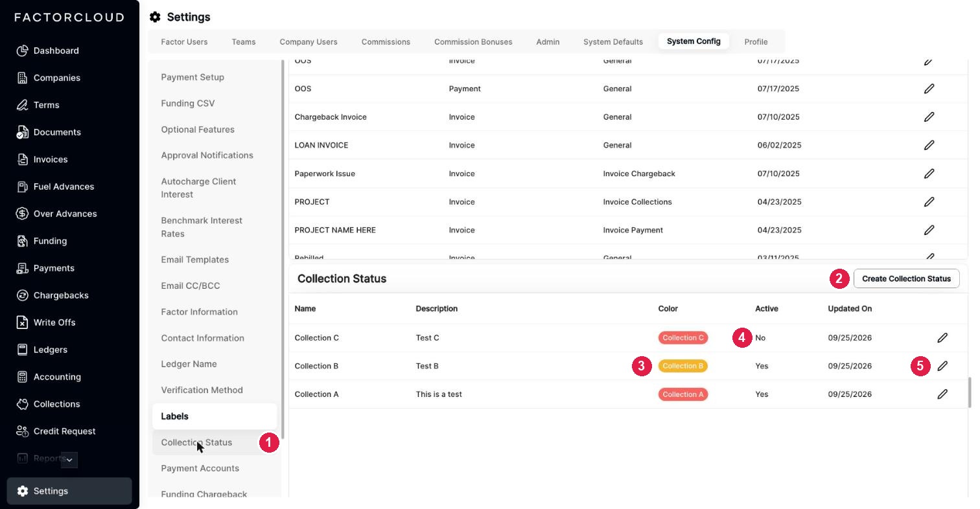Open the Company Users tab

309,41
